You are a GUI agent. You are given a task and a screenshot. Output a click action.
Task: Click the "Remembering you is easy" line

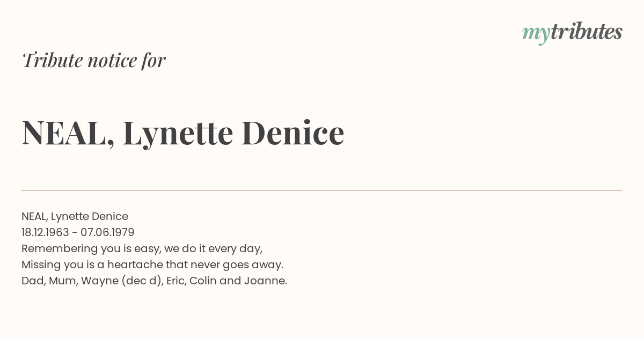coord(142,249)
